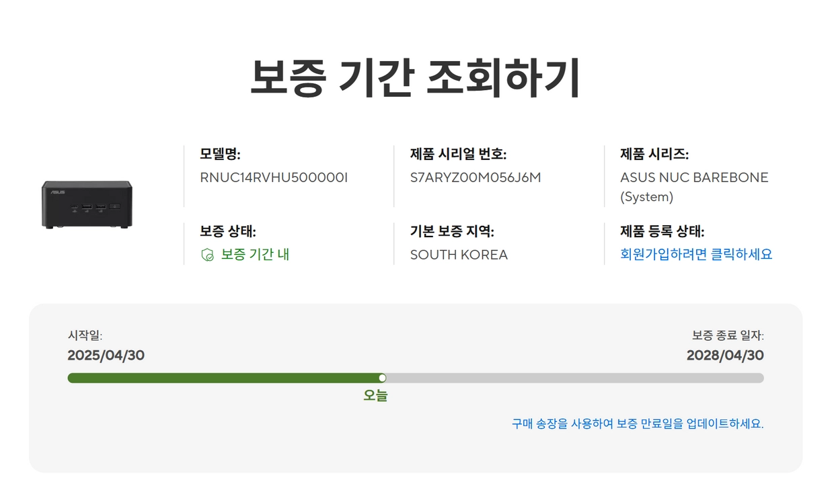Click the 보증 기간 내 status text
Image resolution: width=836 pixels, height=504 pixels.
tap(256, 255)
